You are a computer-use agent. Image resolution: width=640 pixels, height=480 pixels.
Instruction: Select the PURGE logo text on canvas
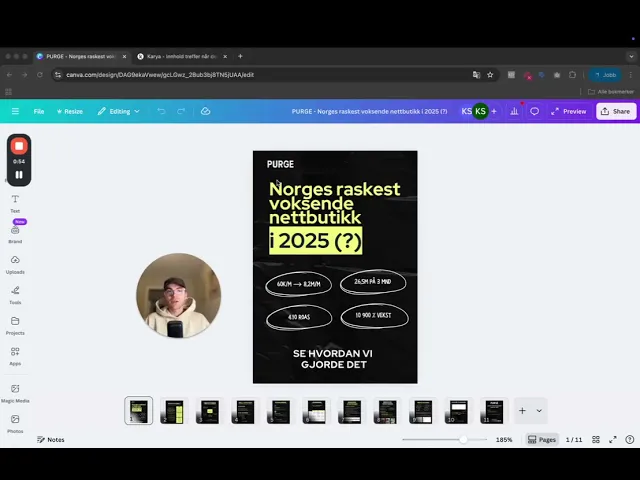click(x=280, y=164)
